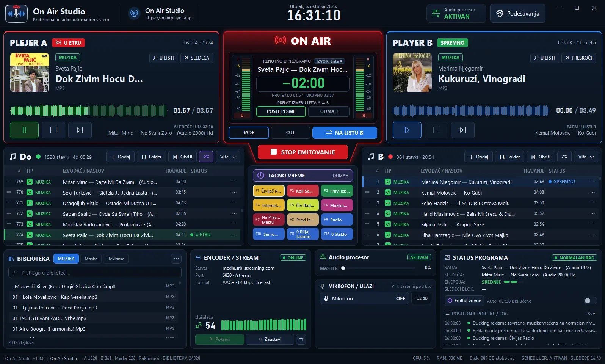Screen dimensions: 605x364
Task: Click Sveta Pajić album cover thumbnail
Action: (x=29, y=72)
